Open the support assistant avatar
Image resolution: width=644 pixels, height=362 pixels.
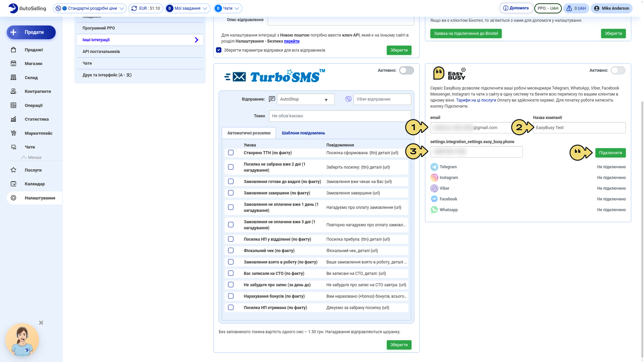(22, 340)
